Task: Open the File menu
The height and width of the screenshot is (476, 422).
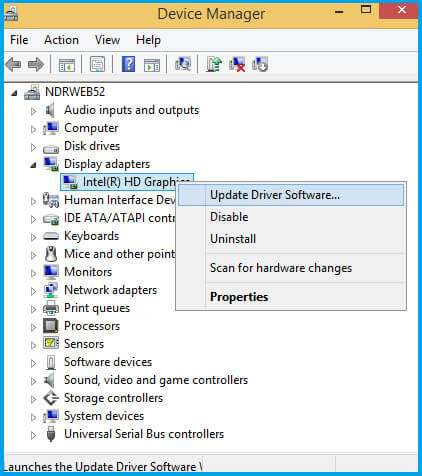Action: tap(19, 40)
